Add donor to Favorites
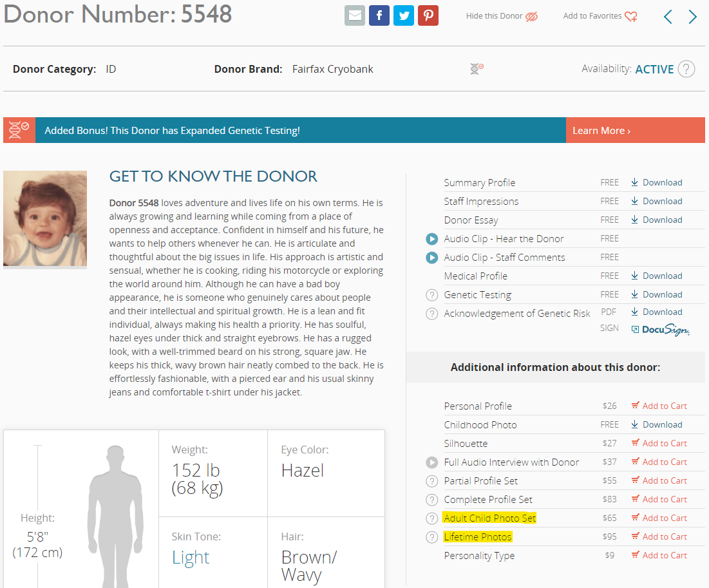This screenshot has height=588, width=709. coord(600,16)
